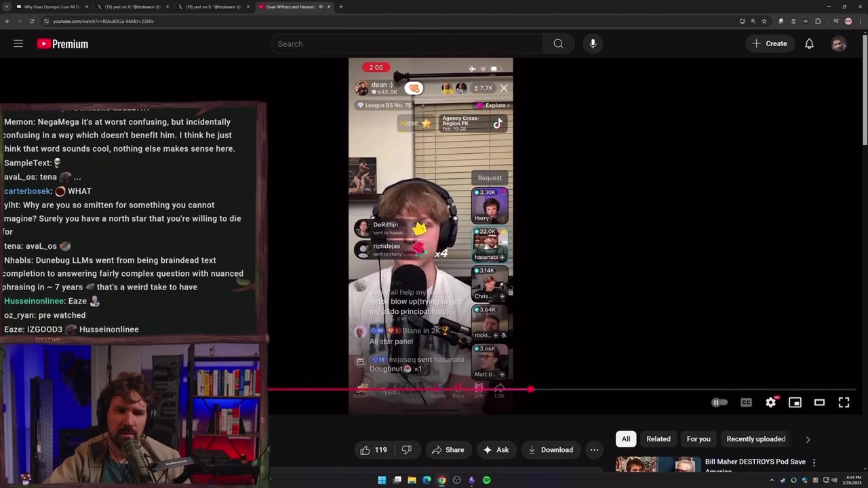Screen dimensions: 868x488
Task: Open the volume control in system tray
Action: [833, 481]
